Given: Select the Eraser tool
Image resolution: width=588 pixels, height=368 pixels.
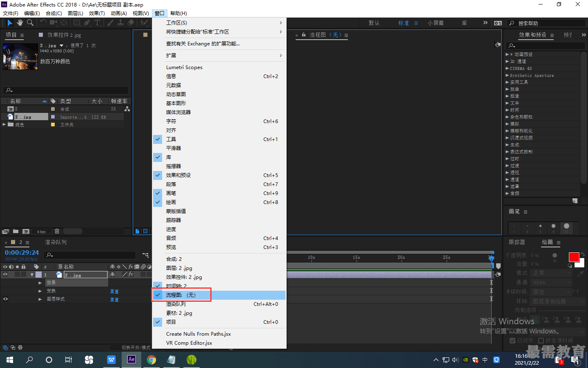Looking at the screenshot, I should [x=131, y=23].
